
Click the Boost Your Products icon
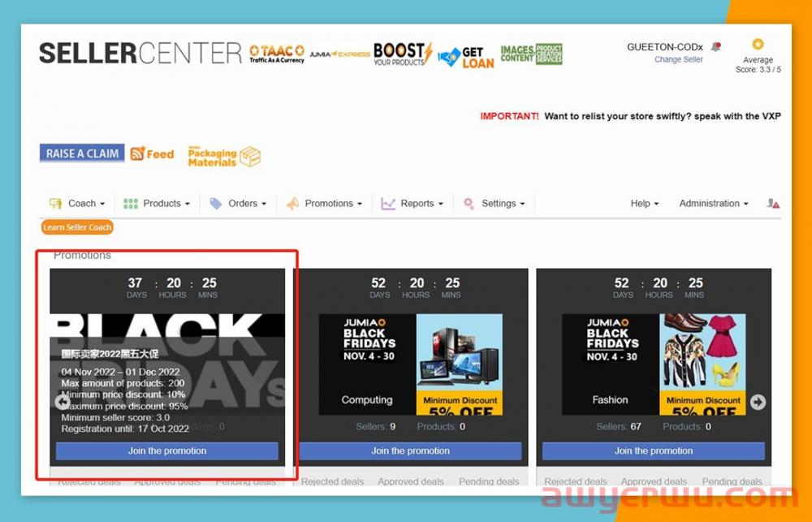click(402, 54)
